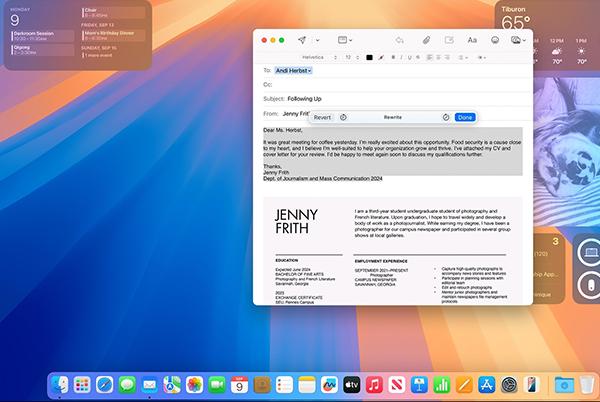Open Reminders from the Dock
600x402 pixels.
pyautogui.click(x=284, y=385)
